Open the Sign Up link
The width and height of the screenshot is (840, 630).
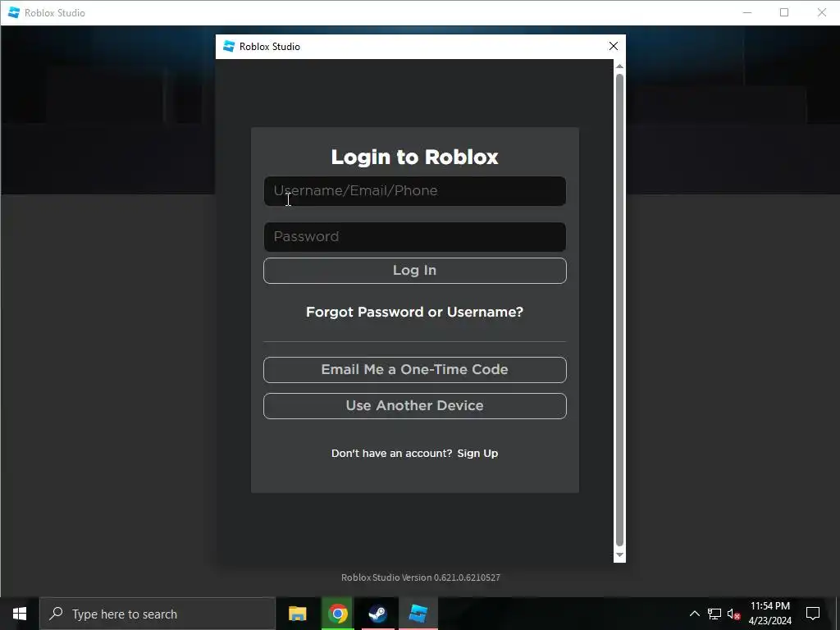(x=477, y=453)
